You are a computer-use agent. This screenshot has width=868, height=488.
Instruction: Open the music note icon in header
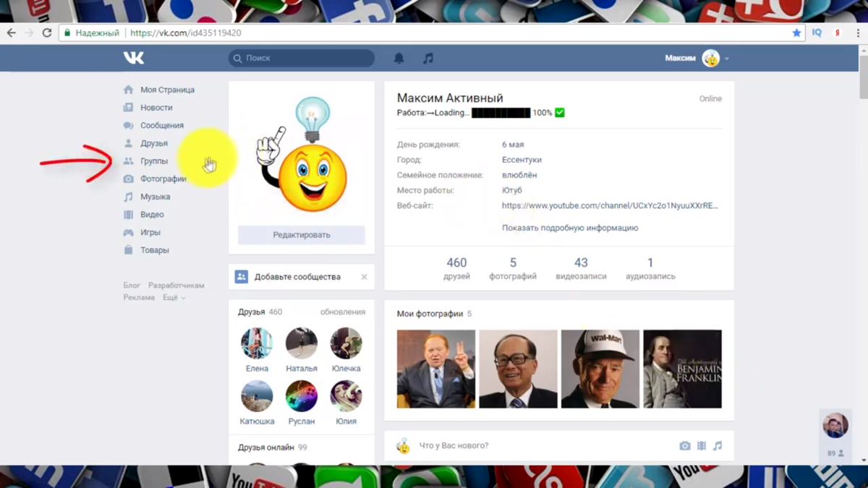(x=428, y=58)
